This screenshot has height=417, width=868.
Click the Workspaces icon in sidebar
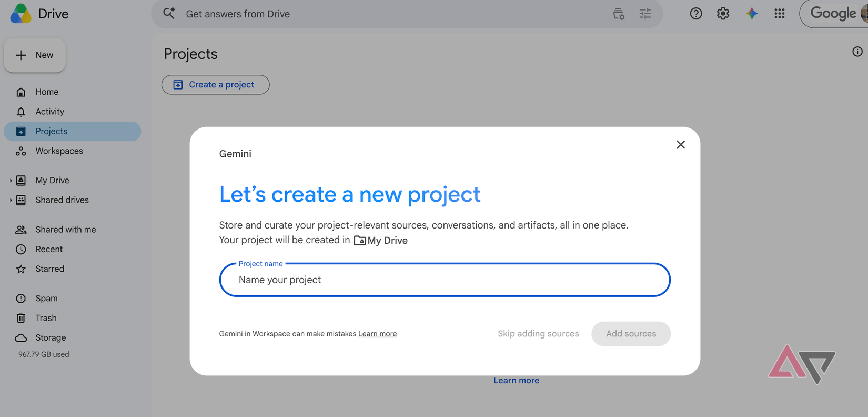pos(21,151)
